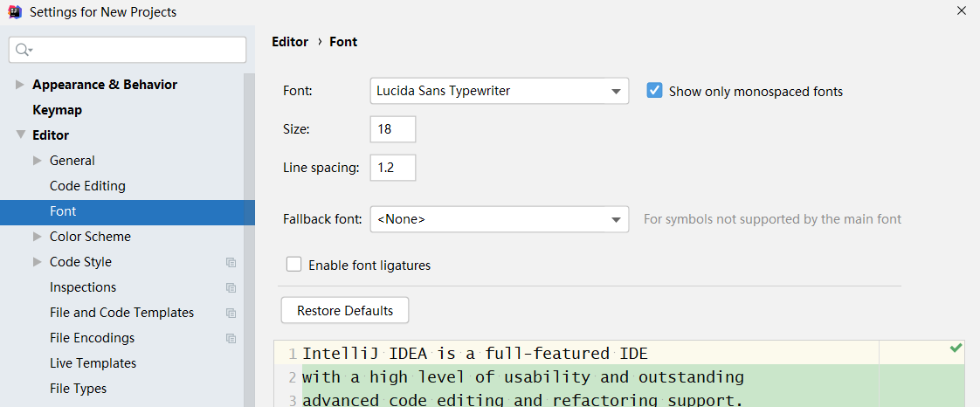
Task: Click the IntelliJ IDEA logo in title bar
Action: [x=15, y=12]
